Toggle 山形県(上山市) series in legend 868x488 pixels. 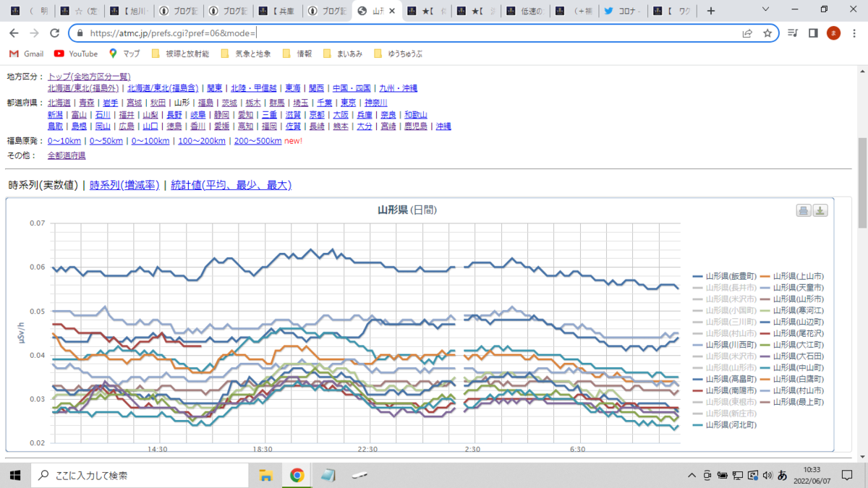[791, 276]
